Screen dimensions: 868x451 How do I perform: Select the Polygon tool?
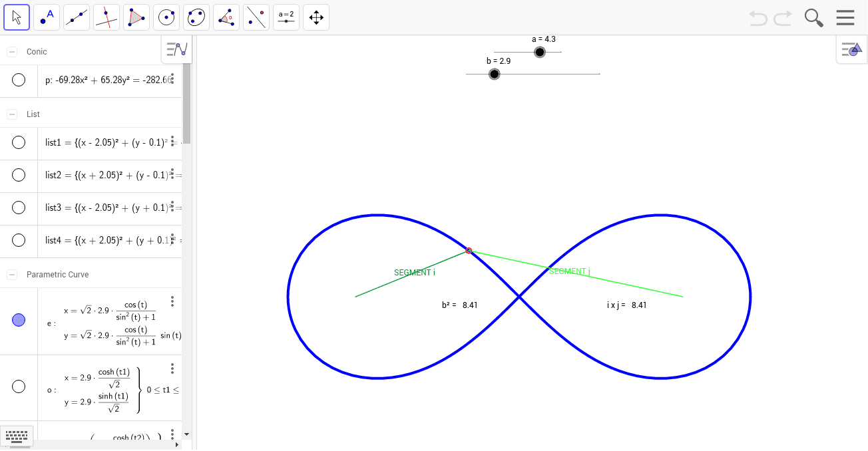point(136,17)
